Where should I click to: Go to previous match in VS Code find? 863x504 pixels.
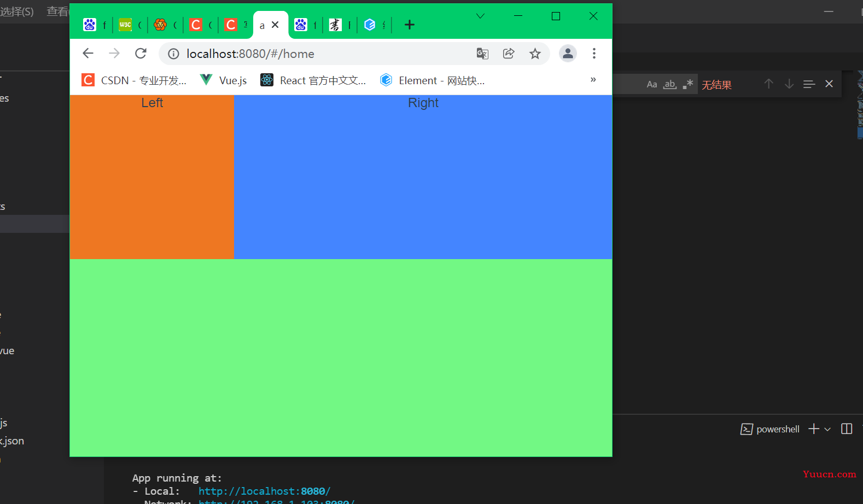768,84
